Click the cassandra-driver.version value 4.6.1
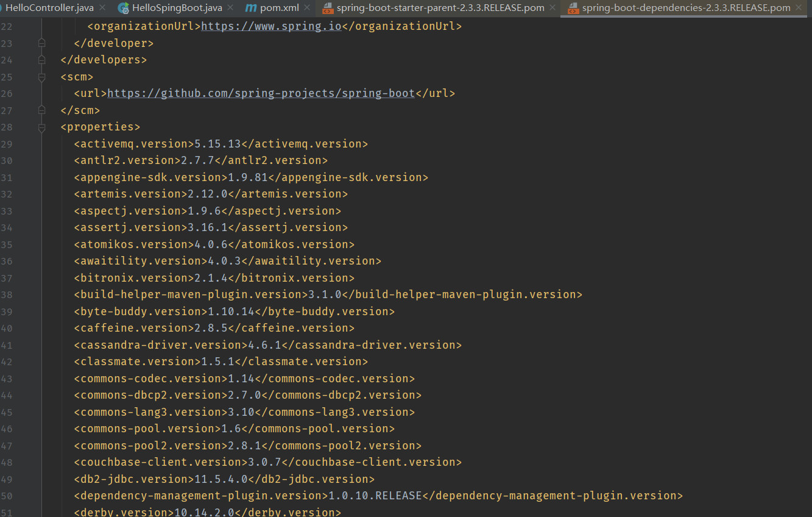Viewport: 812px width, 517px height. pyautogui.click(x=264, y=345)
